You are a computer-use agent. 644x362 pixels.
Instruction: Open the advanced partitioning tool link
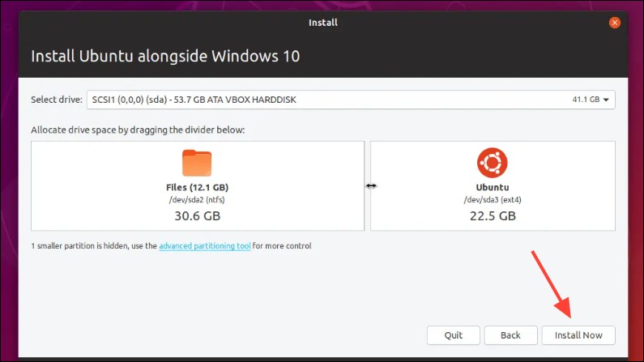(x=204, y=246)
